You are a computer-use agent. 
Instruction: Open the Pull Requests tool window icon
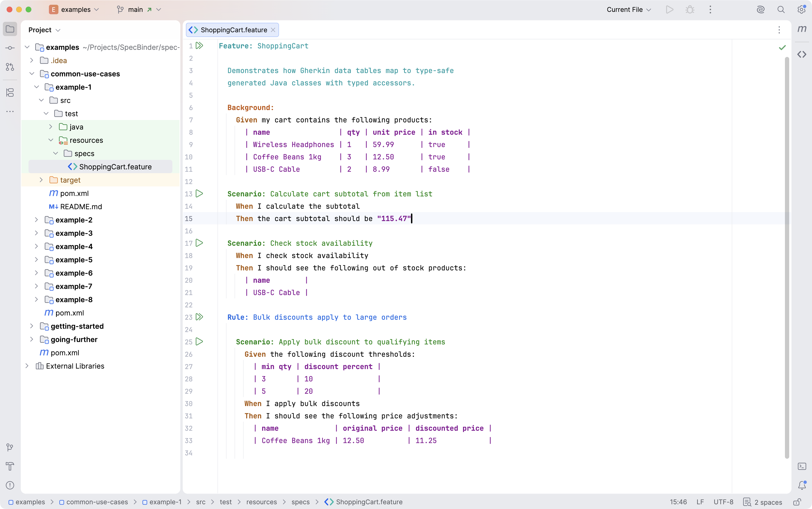click(10, 67)
